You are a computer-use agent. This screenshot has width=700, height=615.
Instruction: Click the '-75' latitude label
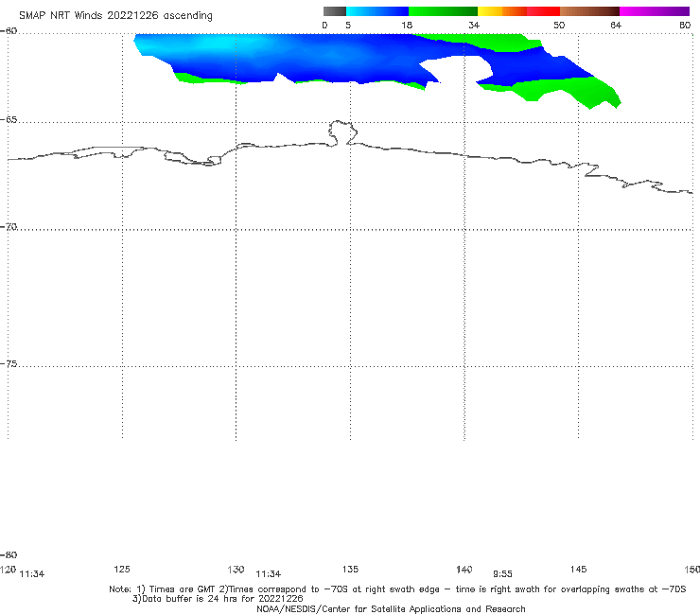(9, 364)
